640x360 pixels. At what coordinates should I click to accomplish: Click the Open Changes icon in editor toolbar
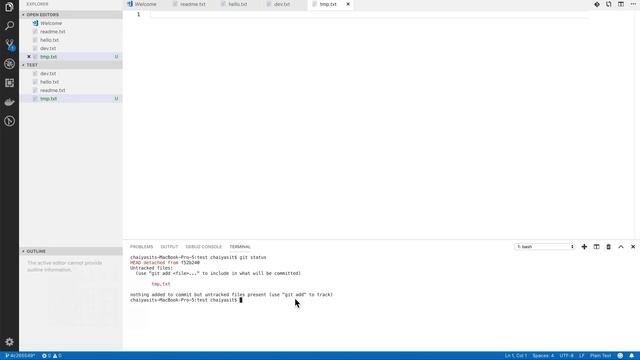[609, 4]
